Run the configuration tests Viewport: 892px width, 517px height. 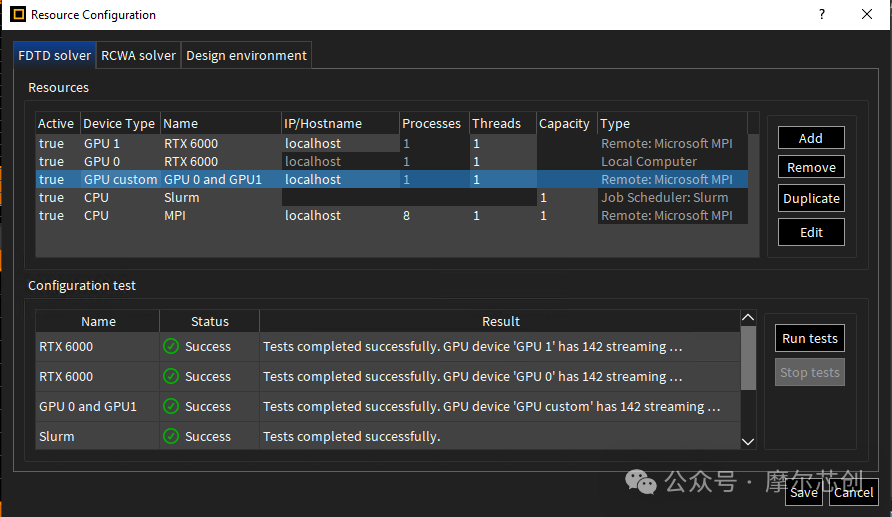click(810, 338)
